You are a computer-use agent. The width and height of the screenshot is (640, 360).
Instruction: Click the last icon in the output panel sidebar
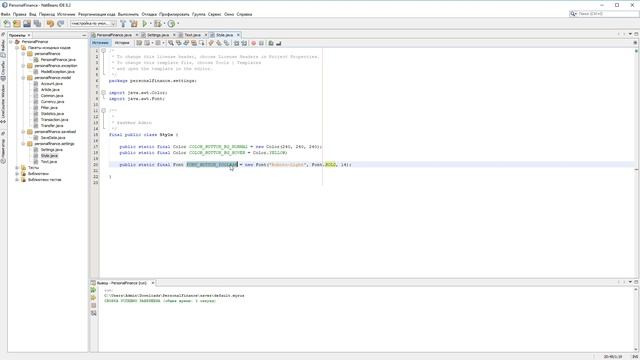pyautogui.click(x=93, y=313)
